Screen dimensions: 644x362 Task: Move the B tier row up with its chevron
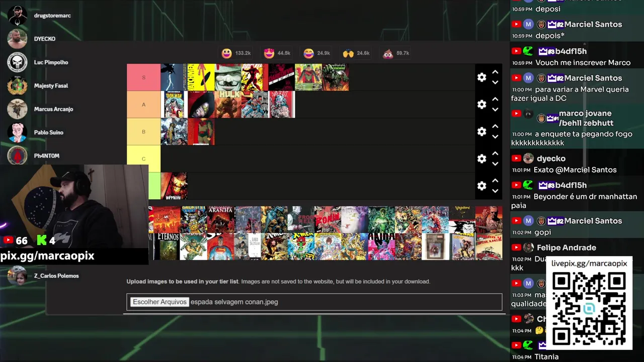tap(495, 126)
